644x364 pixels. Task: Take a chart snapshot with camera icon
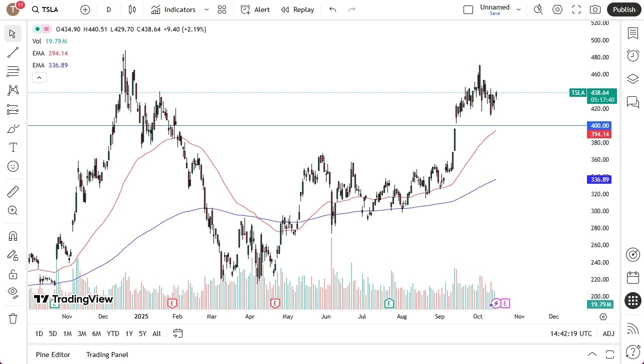pos(595,9)
